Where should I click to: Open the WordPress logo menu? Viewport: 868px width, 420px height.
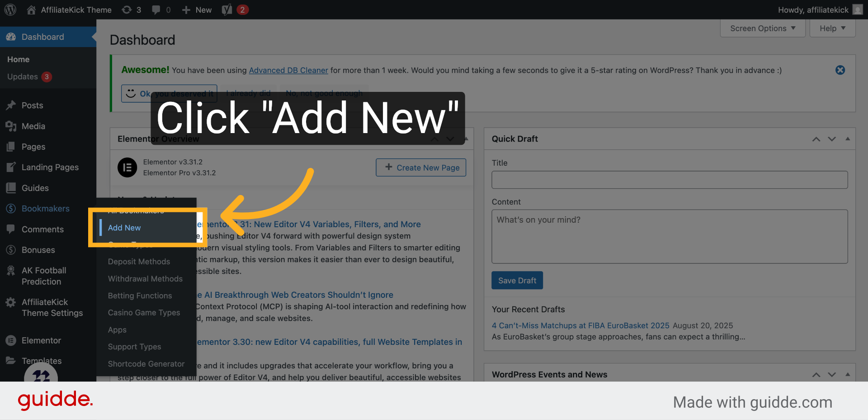[x=10, y=10]
